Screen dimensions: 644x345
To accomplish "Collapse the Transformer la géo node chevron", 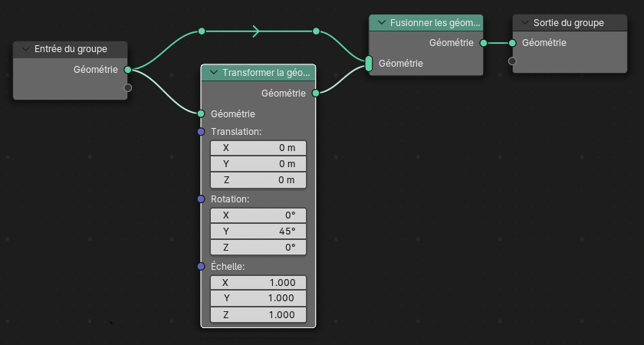I will tap(212, 73).
